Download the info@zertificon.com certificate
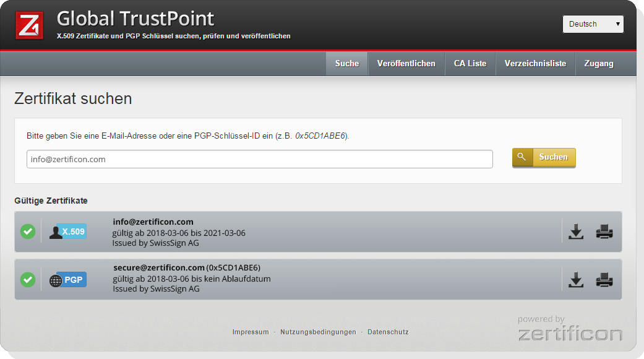 tap(576, 231)
